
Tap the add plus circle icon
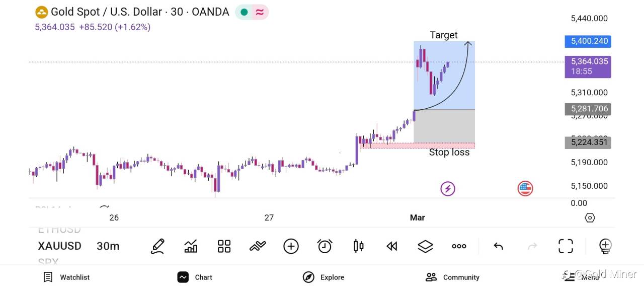[x=291, y=246]
